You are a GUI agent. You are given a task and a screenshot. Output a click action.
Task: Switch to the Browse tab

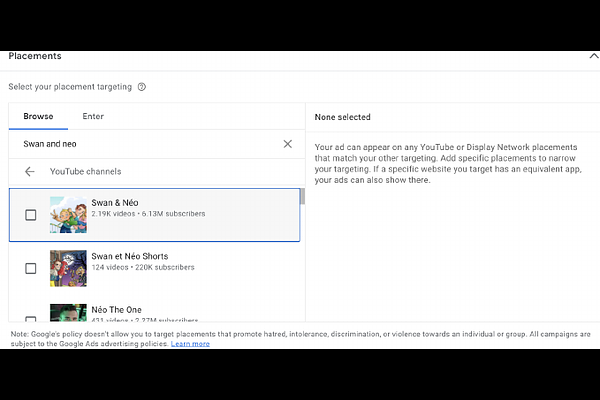(x=38, y=116)
